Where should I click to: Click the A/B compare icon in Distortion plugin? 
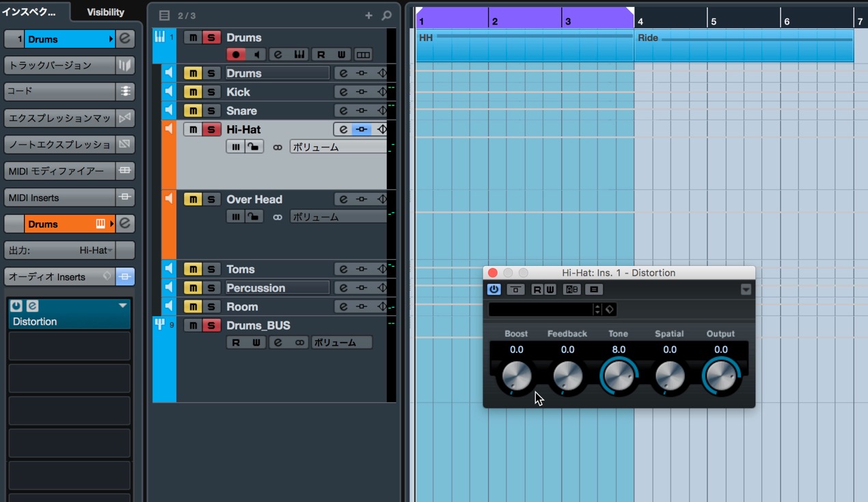[x=571, y=289]
